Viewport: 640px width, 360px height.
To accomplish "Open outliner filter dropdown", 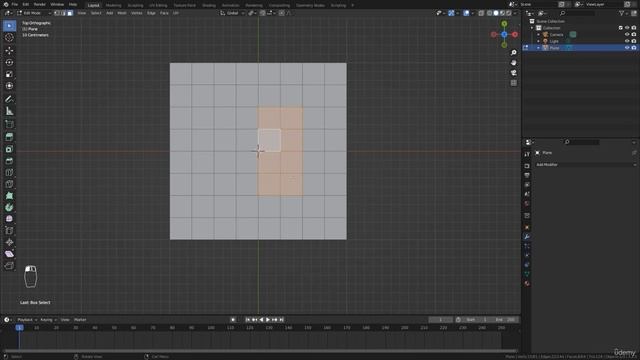I will tap(623, 13).
